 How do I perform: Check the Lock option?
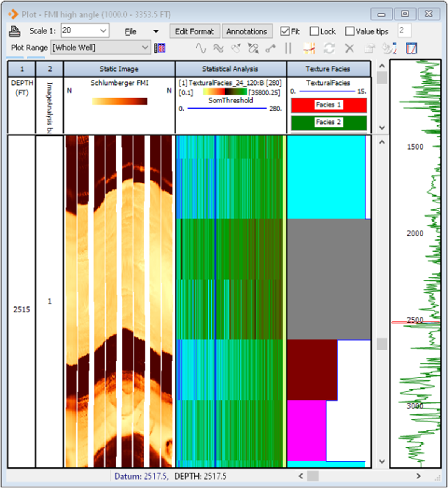(x=314, y=31)
